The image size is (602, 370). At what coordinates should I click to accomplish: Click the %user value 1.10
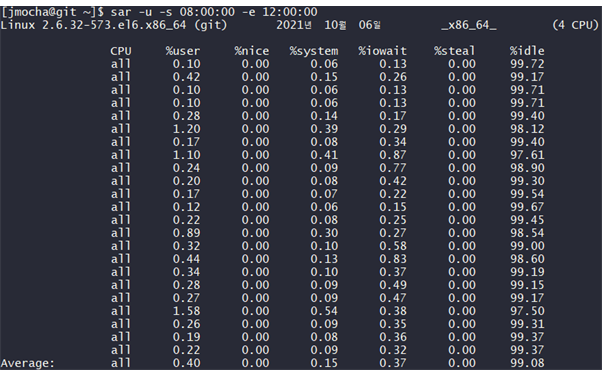[186, 155]
